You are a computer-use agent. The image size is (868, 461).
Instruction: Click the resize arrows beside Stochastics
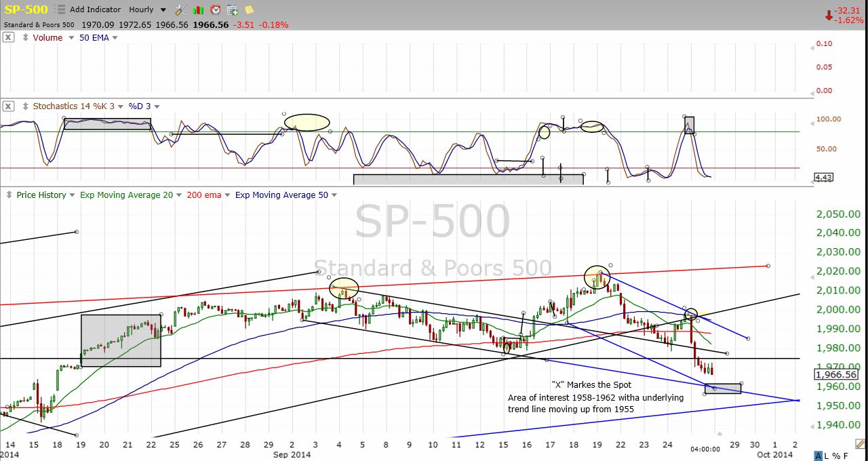tap(24, 106)
